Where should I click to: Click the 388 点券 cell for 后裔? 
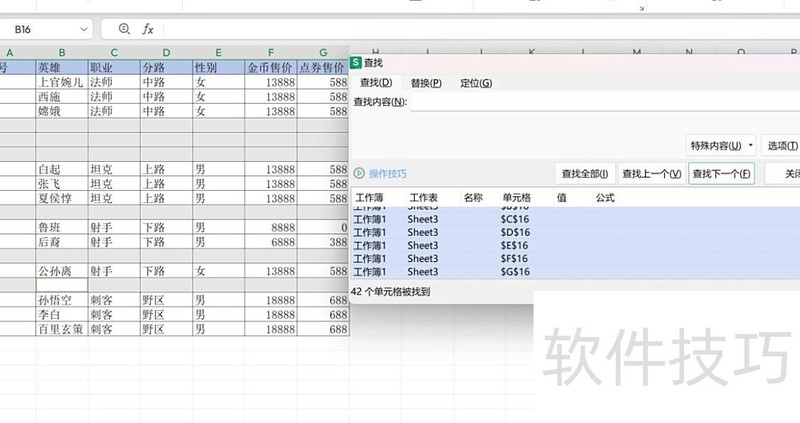pyautogui.click(x=323, y=242)
